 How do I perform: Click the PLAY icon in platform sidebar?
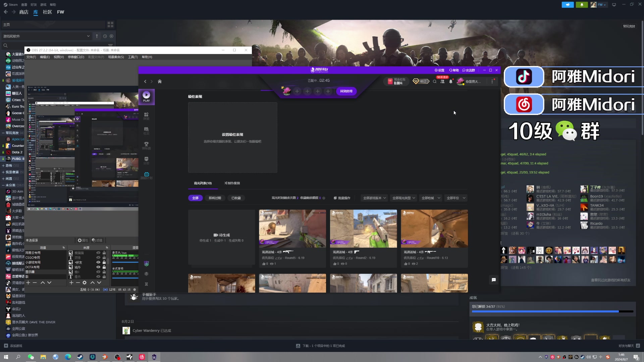pos(146,97)
